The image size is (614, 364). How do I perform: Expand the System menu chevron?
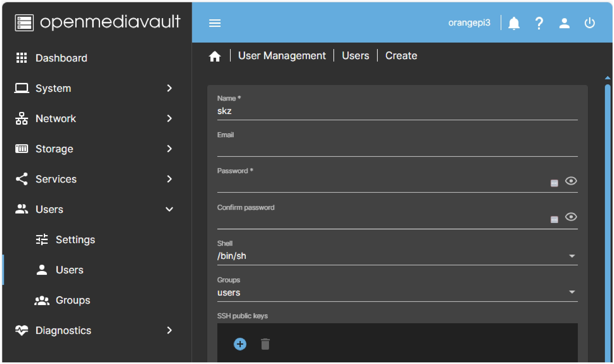click(x=169, y=88)
